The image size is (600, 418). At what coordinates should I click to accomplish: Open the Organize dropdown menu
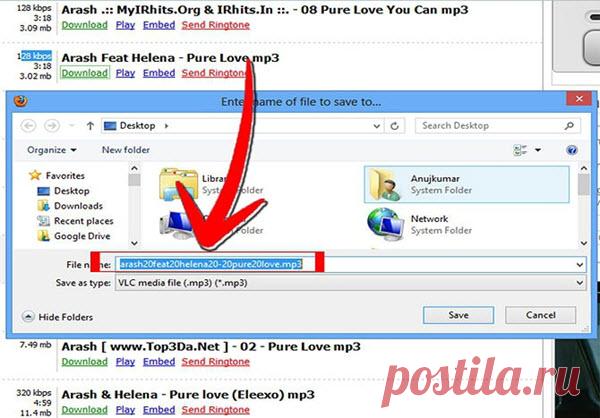pyautogui.click(x=52, y=150)
